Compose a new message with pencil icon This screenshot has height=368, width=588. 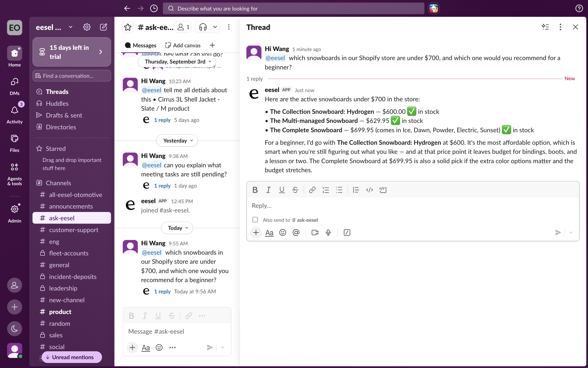103,27
